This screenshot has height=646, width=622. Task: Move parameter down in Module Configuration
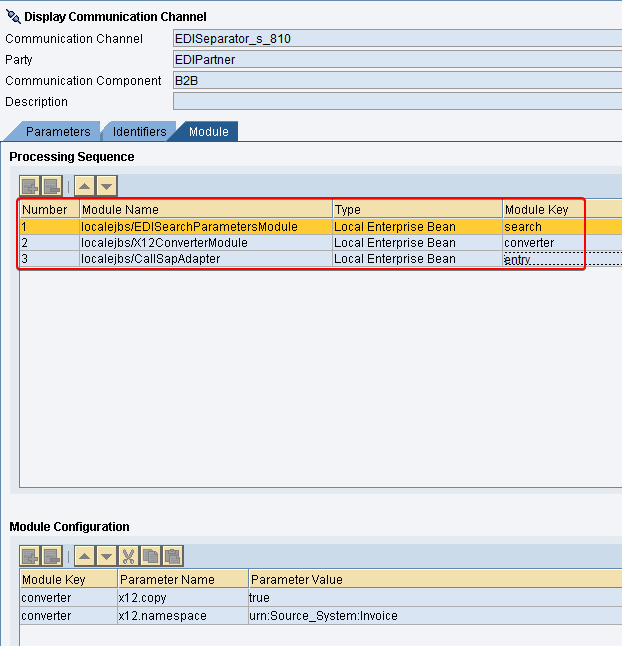(x=107, y=557)
